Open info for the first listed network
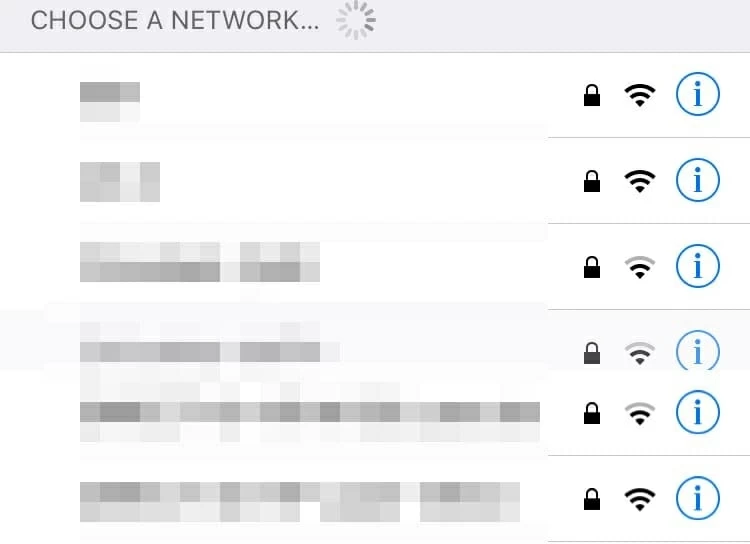Image resolution: width=750 pixels, height=544 pixels. click(697, 94)
